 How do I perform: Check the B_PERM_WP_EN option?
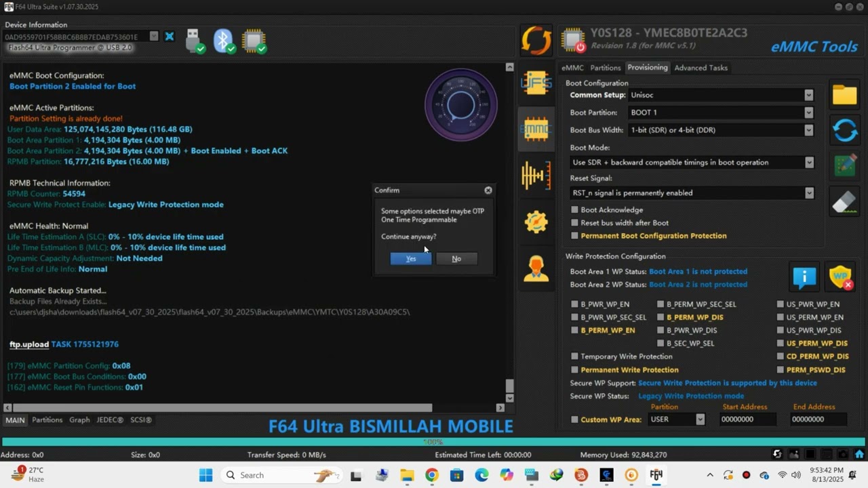575,331
